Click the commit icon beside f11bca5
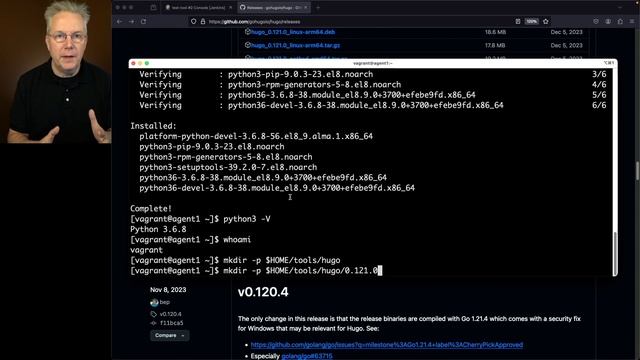 click(x=153, y=323)
